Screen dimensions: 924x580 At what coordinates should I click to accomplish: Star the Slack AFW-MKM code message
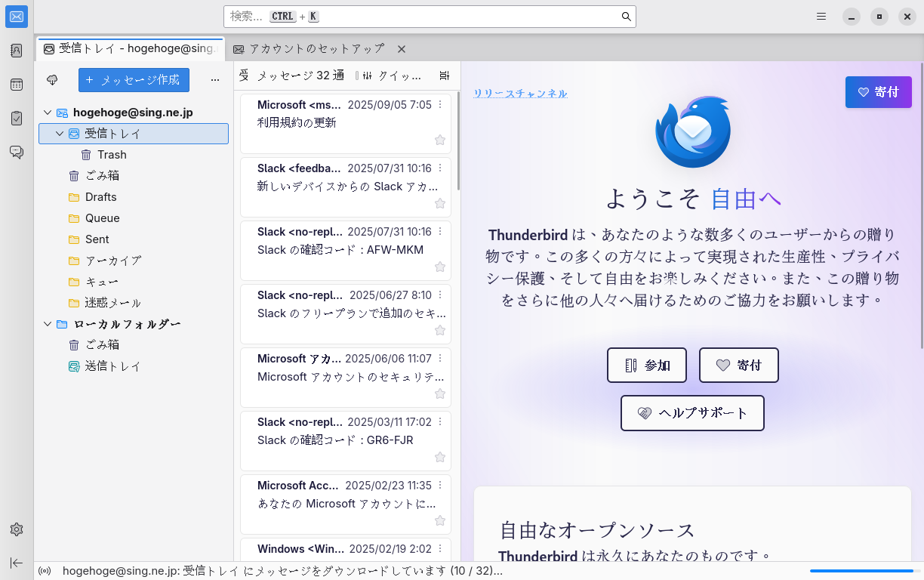(440, 267)
